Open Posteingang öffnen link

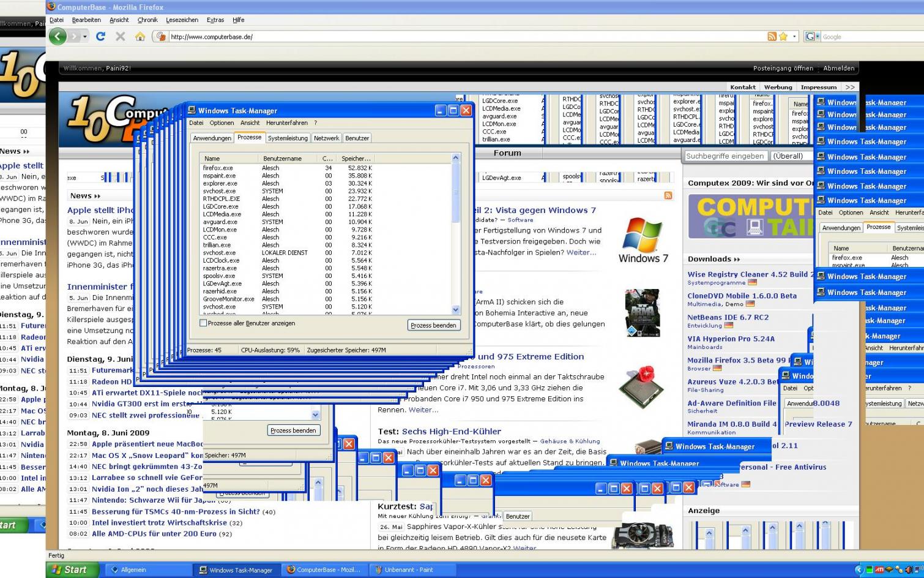783,69
